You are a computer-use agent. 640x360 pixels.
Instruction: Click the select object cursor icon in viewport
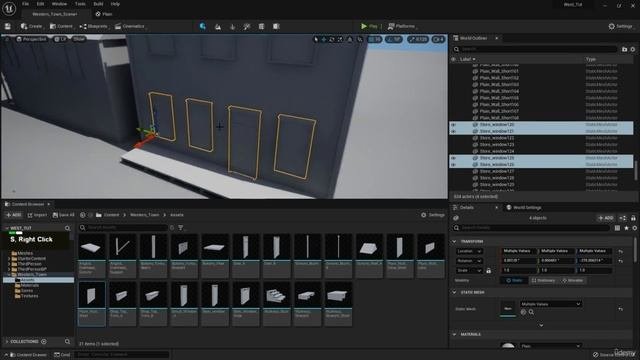[316, 40]
